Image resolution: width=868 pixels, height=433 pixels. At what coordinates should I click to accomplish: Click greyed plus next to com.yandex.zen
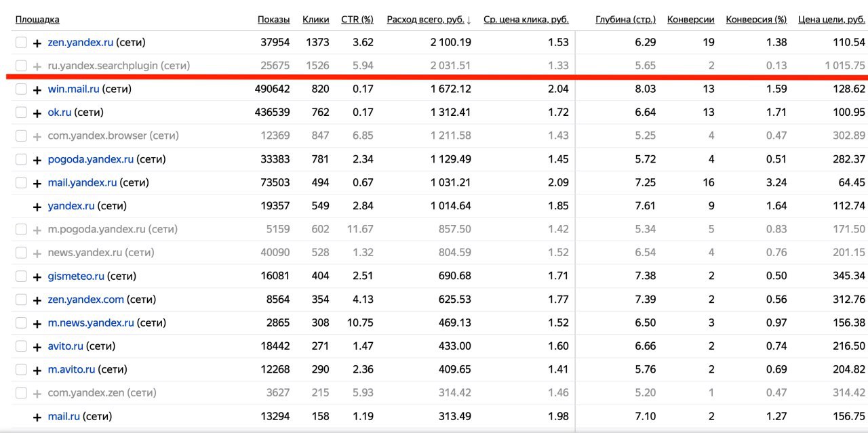point(37,393)
